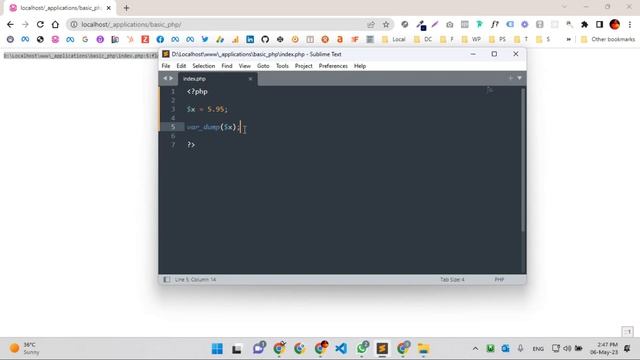Open the PS bookmarks folder
The height and width of the screenshot is (360, 640).
click(498, 39)
